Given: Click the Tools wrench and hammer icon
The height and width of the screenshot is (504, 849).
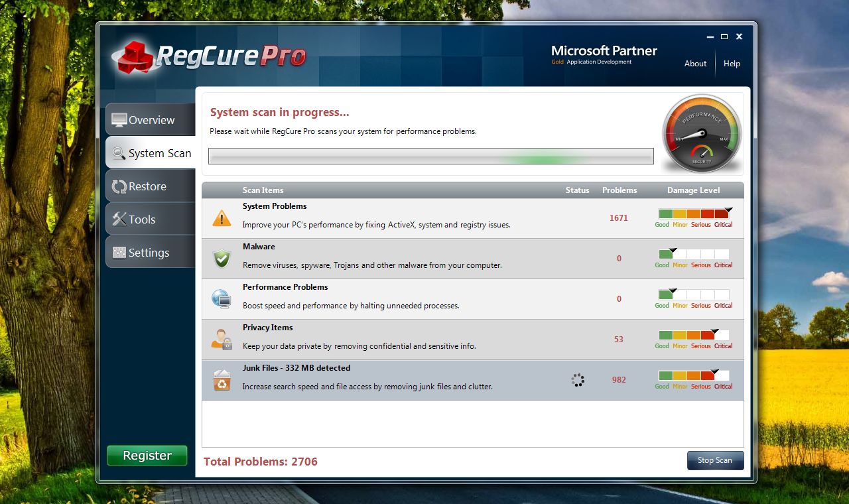Looking at the screenshot, I should [121, 219].
